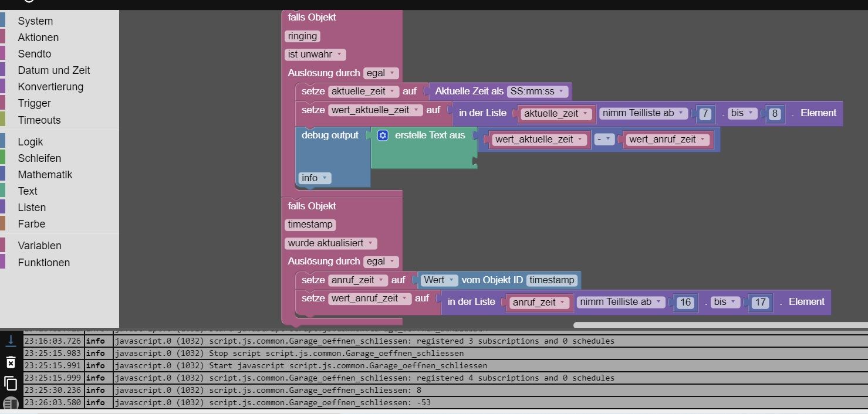Click 'Stop script' log message
Viewport: 868px width, 414px height.
click(289, 353)
